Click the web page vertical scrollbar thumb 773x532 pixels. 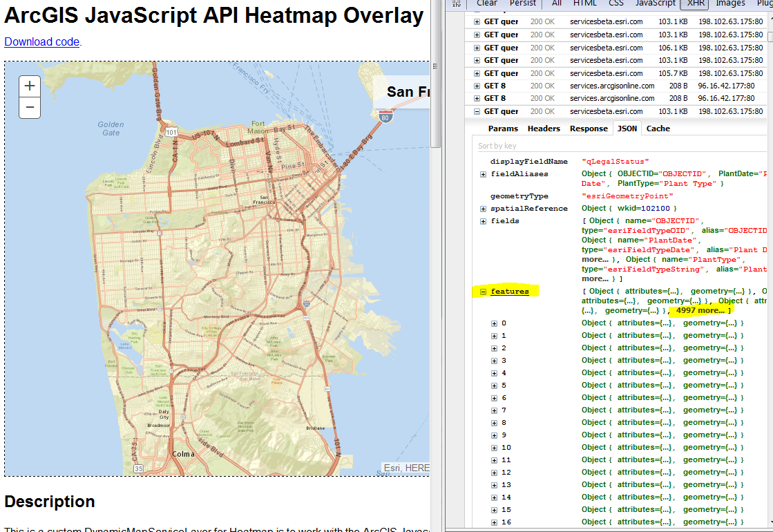tap(435, 74)
